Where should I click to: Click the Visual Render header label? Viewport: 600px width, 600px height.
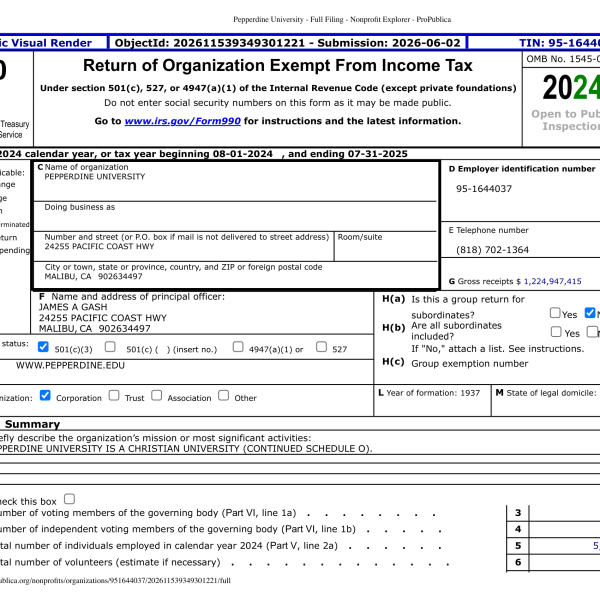coord(46,43)
